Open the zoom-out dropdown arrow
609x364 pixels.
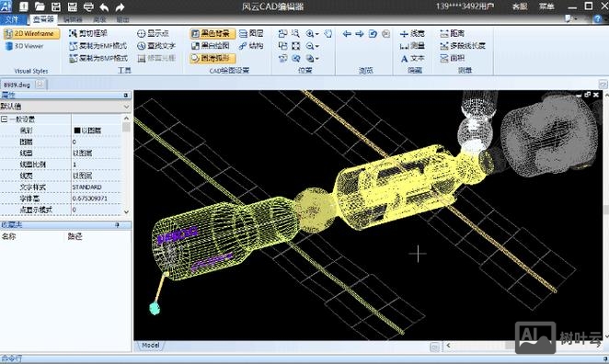pos(317,47)
